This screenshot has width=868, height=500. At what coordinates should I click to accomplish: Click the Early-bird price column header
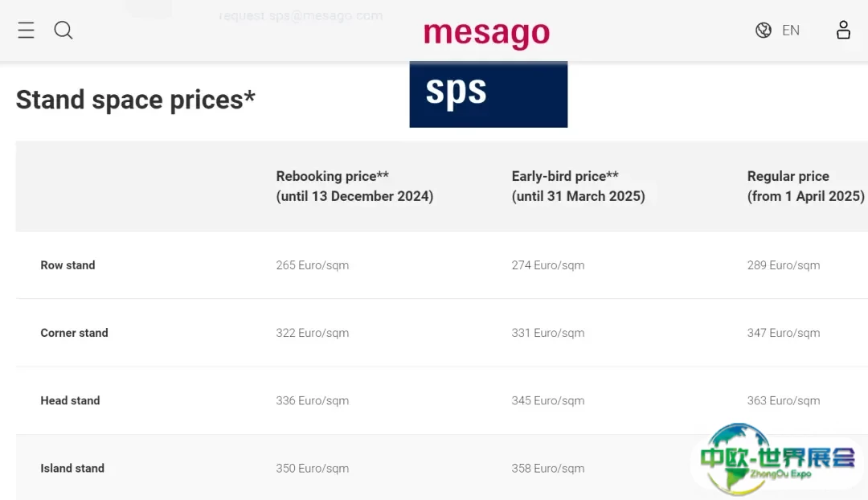coord(578,186)
